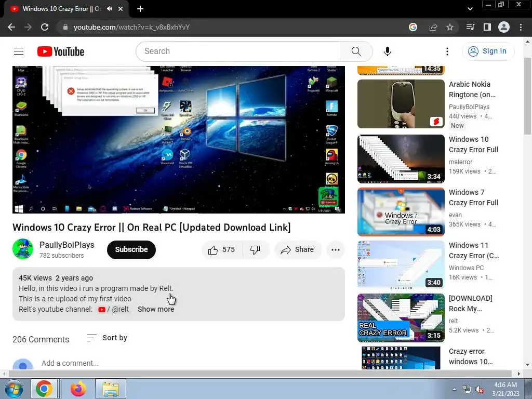
Task: Toggle Chrome side panel
Action: [x=487, y=27]
